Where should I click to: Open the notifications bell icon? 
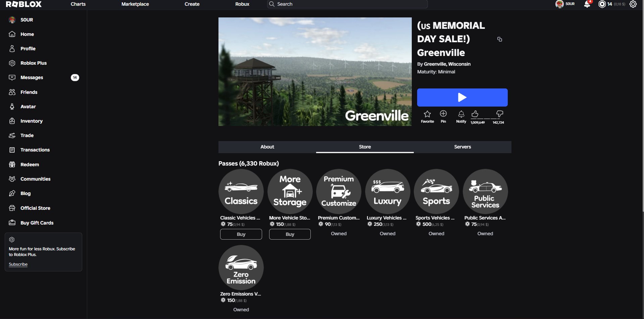(587, 4)
